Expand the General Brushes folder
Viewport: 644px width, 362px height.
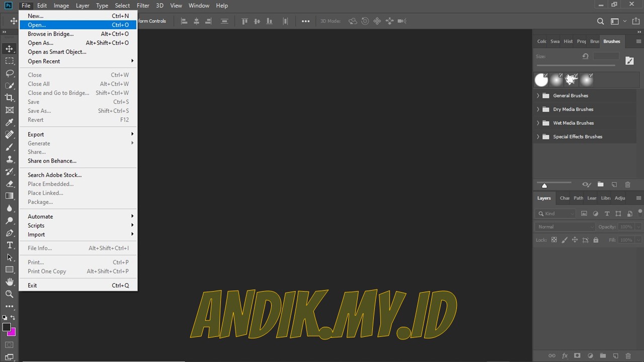538,96
